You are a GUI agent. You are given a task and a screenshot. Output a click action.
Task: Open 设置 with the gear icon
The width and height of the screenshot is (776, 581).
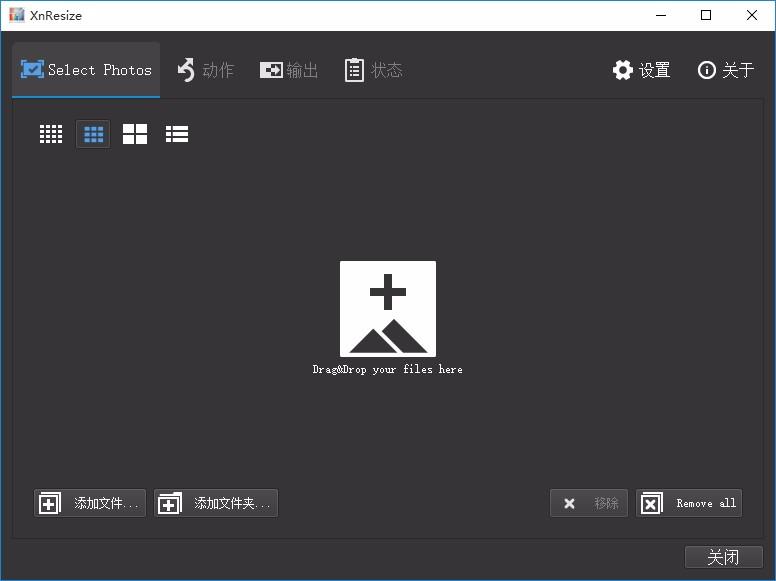pyautogui.click(x=641, y=70)
